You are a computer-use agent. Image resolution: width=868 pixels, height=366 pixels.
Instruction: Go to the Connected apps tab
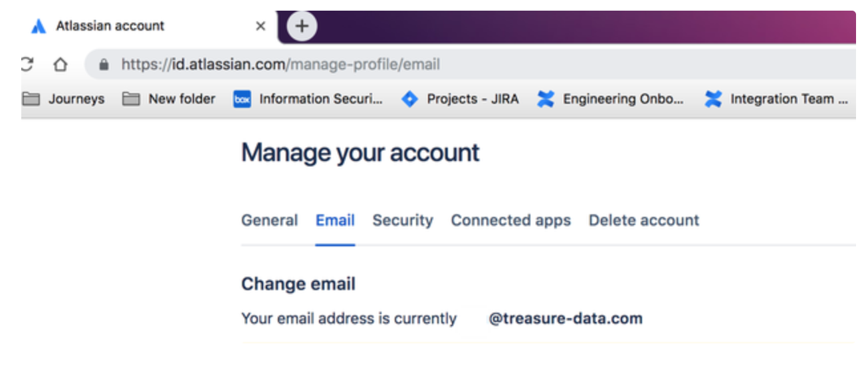tap(510, 220)
